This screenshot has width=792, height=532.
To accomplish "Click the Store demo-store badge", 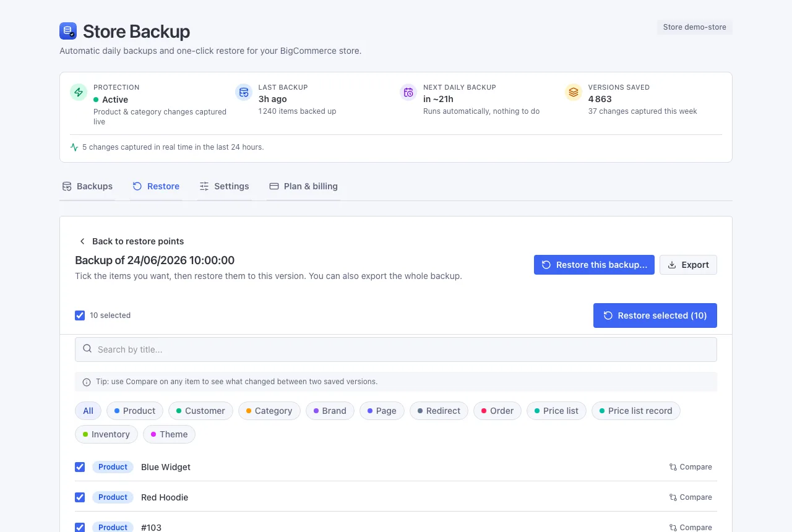I will click(x=694, y=27).
